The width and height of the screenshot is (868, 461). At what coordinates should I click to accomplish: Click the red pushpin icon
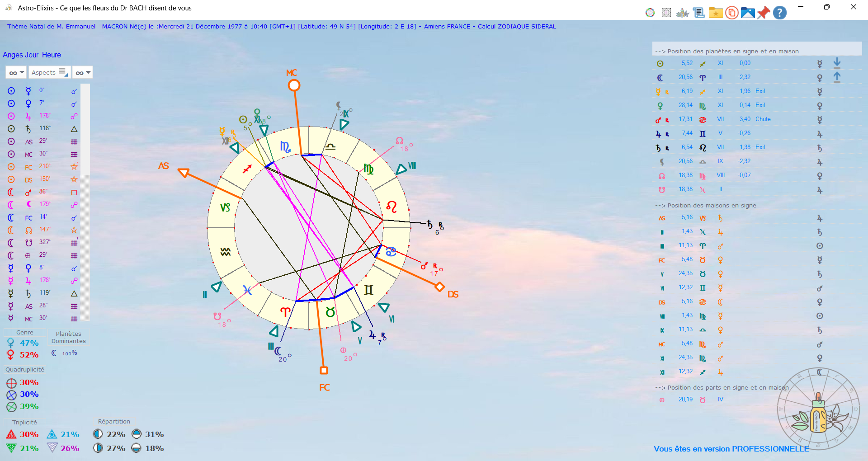click(x=764, y=13)
